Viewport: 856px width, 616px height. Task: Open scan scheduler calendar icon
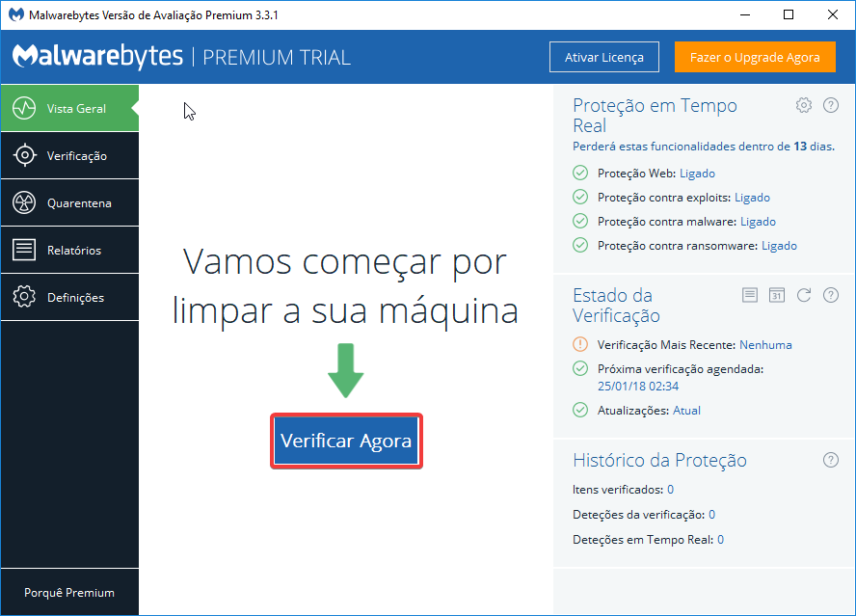coord(777,295)
